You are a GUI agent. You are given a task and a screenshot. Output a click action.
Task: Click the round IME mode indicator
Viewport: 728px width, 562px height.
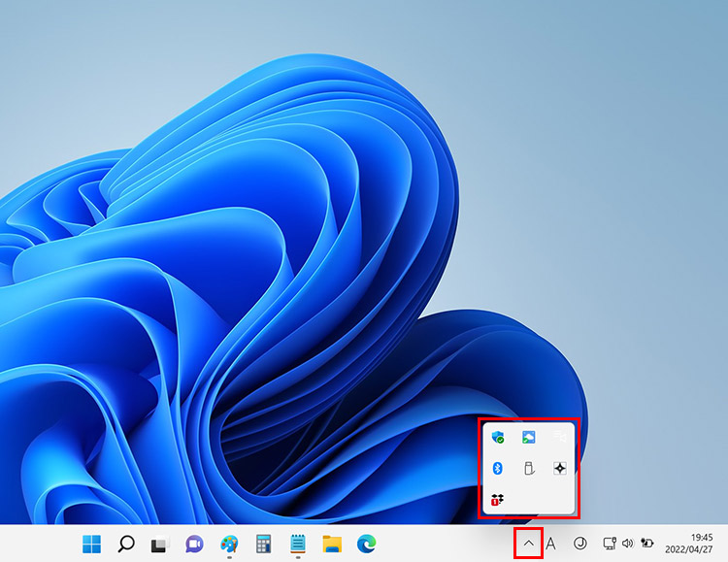click(x=580, y=544)
